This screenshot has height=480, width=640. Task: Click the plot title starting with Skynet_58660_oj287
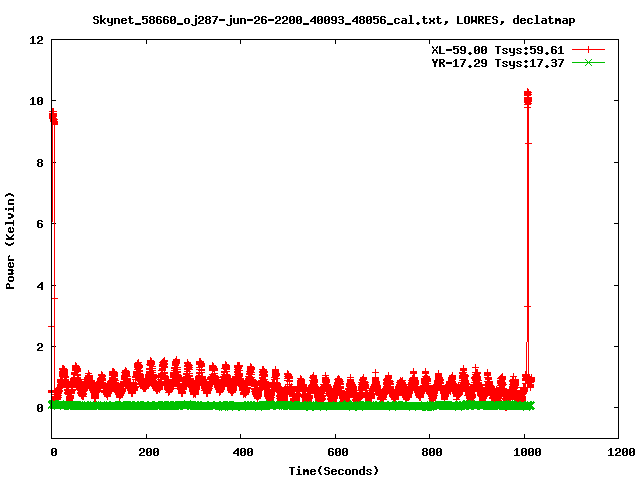[333, 20]
